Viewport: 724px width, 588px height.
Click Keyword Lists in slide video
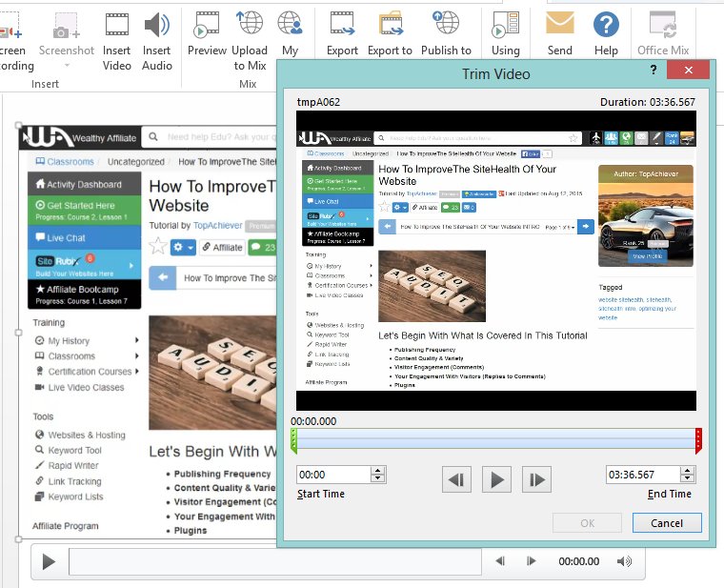(x=70, y=497)
